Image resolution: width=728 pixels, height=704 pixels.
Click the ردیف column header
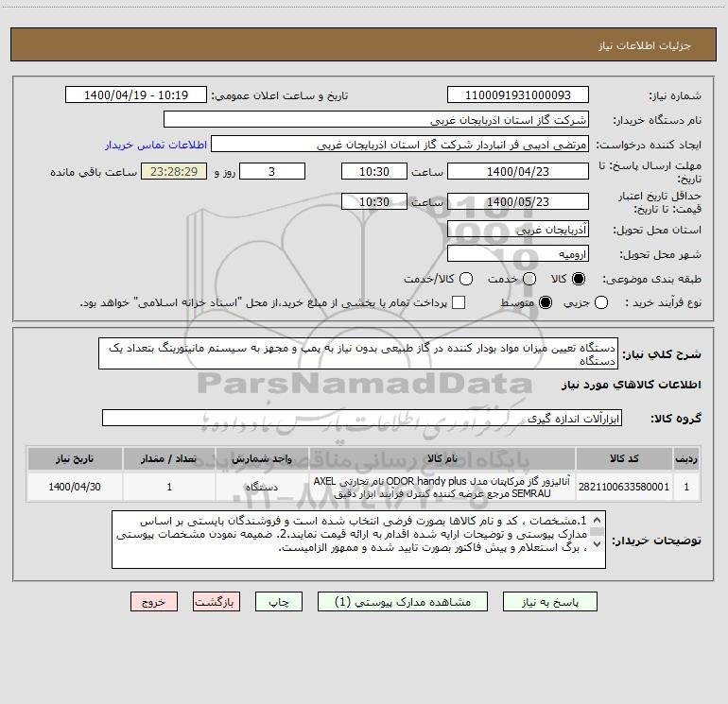click(686, 458)
